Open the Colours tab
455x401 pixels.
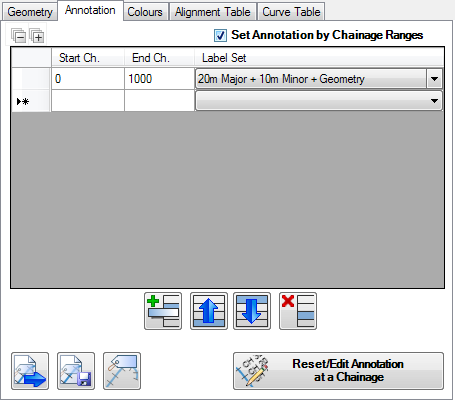click(145, 12)
